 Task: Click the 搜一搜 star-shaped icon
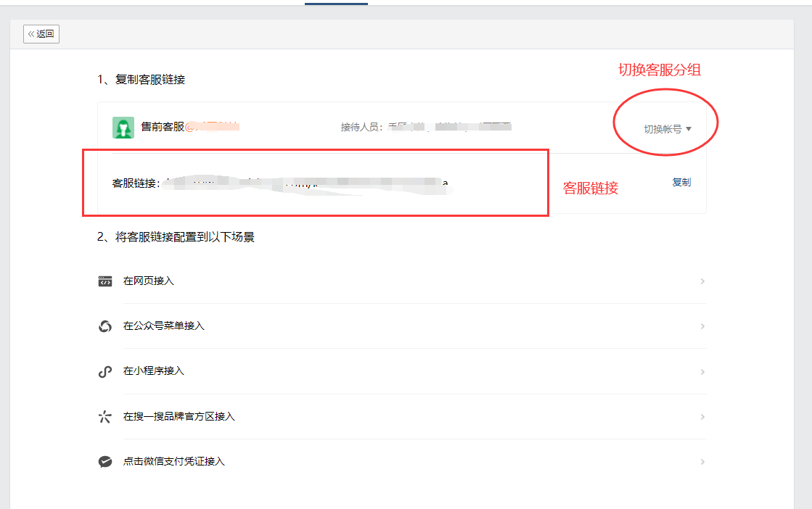tap(105, 417)
